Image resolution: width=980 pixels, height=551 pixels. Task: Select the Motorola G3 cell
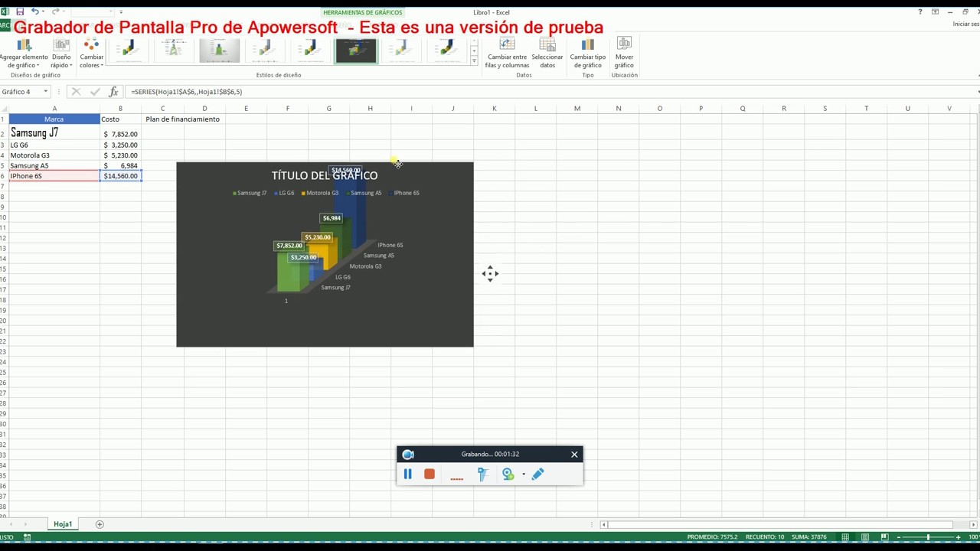point(54,155)
